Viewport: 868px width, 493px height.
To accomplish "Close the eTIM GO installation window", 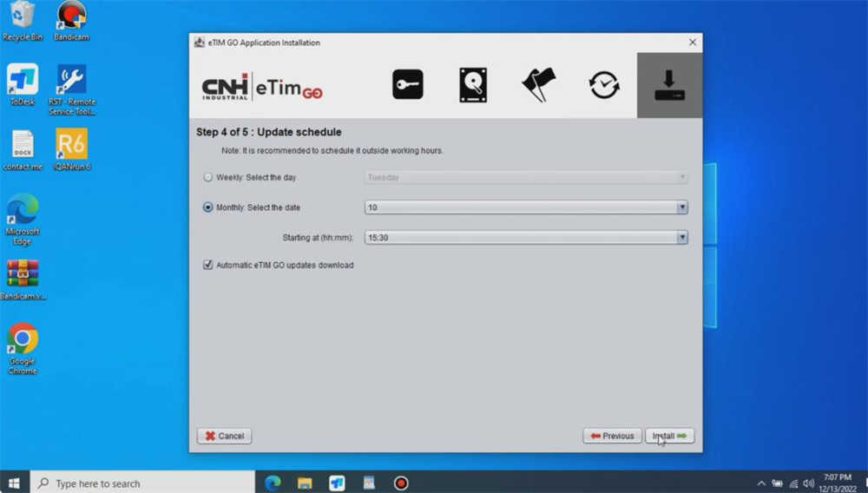I will point(692,42).
